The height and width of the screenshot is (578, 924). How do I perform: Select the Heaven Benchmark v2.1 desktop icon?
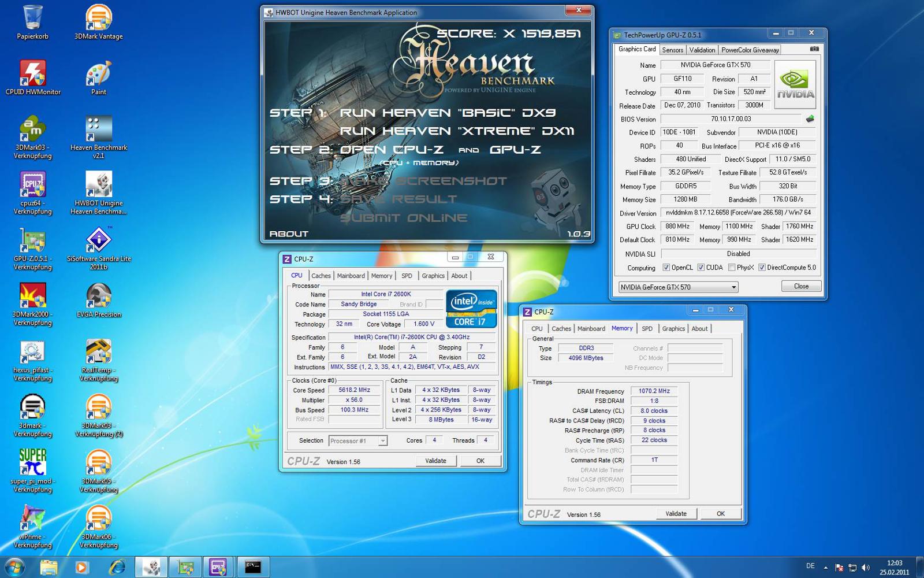(x=99, y=137)
